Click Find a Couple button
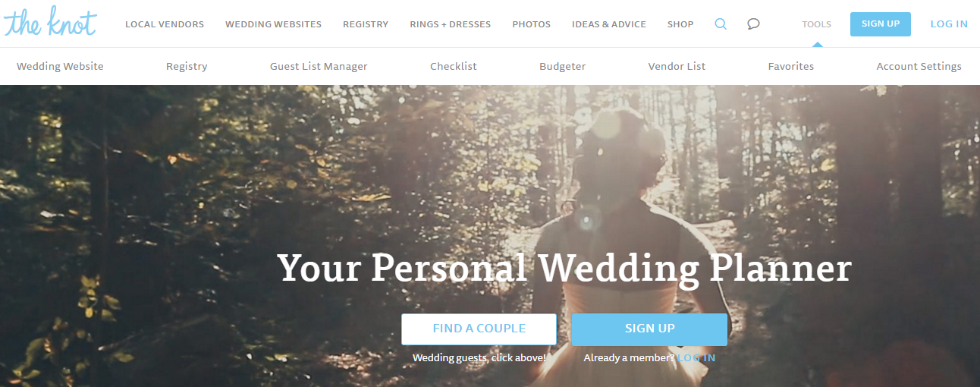This screenshot has width=980, height=387. (x=479, y=329)
